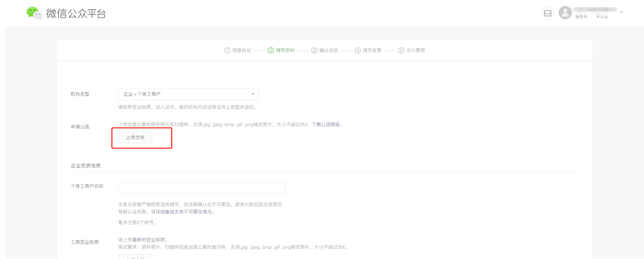644x259 pixels.
Task: Select step 1 同意协议
Action: [x=237, y=50]
